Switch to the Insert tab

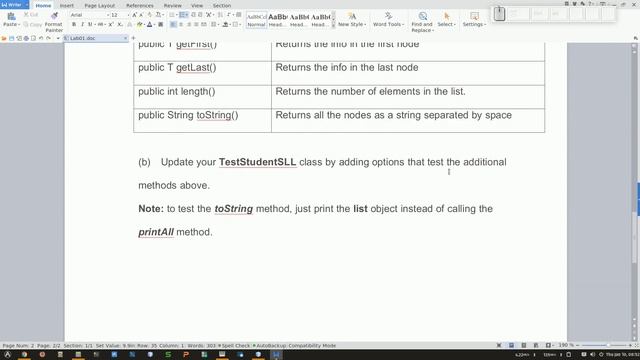[x=67, y=5]
